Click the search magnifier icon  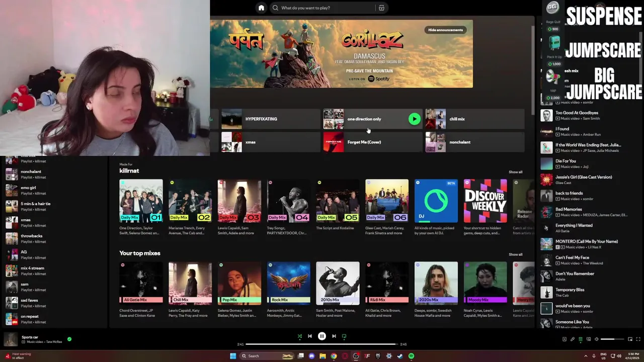point(275,8)
